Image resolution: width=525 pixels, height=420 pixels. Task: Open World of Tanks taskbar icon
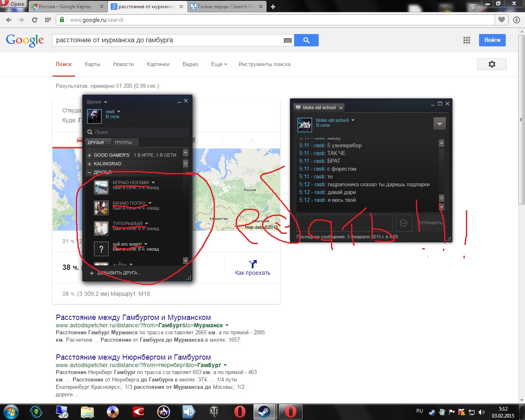tap(214, 411)
